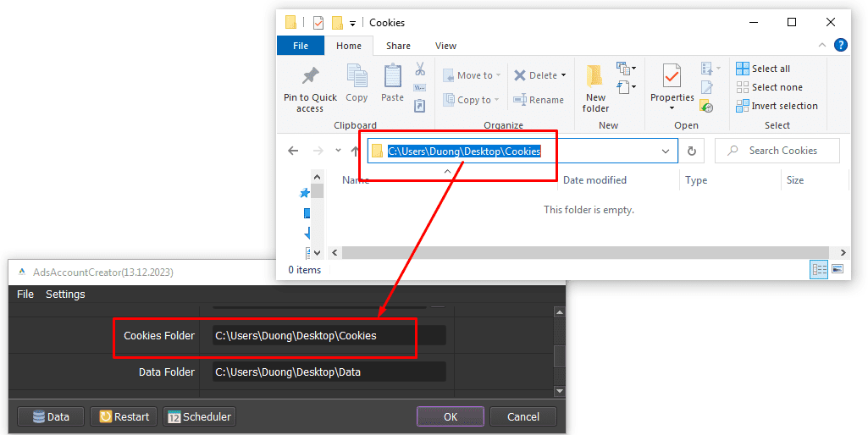This screenshot has width=868, height=435.
Task: Click the Delete red X icon
Action: coord(520,75)
